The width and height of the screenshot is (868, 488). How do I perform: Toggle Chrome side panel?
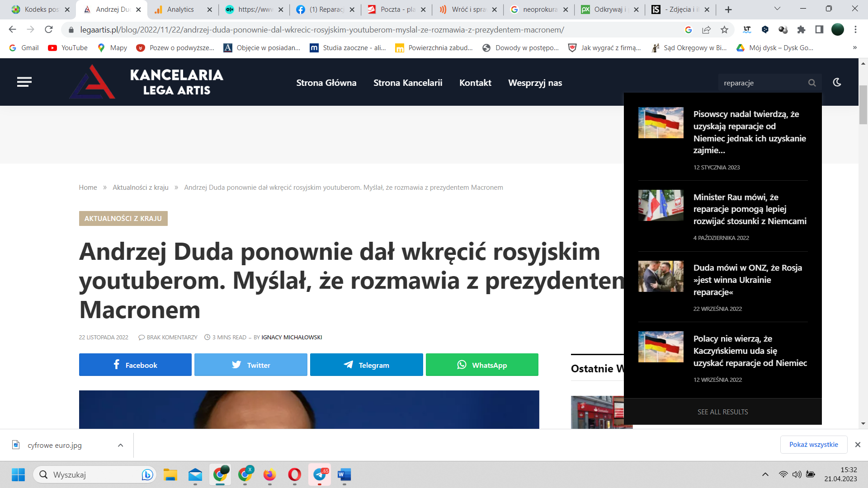click(819, 30)
